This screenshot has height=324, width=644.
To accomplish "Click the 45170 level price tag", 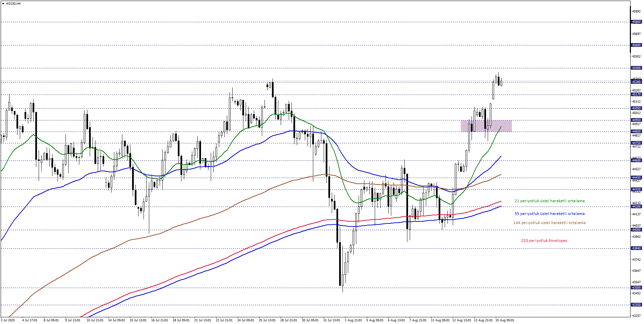I will (636, 95).
